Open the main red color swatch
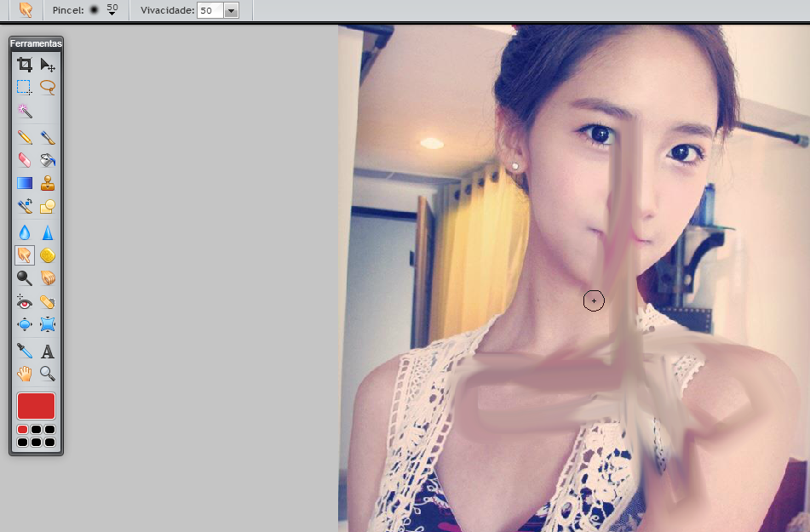 pos(35,406)
